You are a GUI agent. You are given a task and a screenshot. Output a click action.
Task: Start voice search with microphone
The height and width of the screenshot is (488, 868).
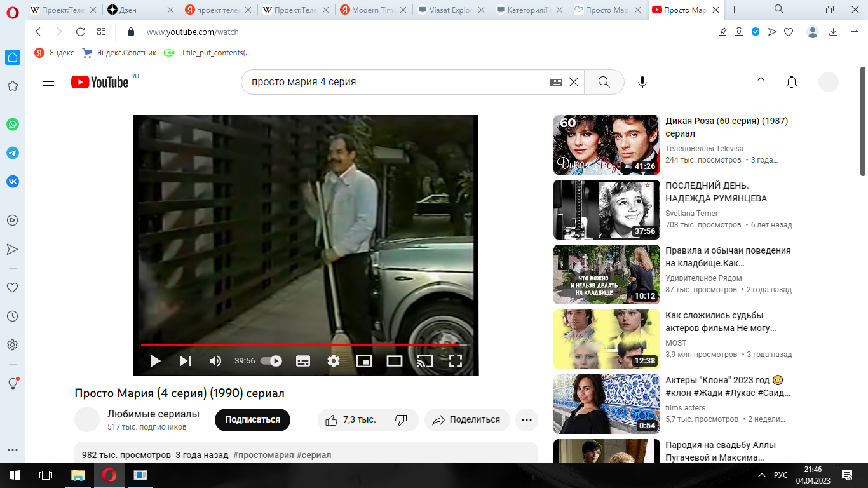click(x=642, y=82)
